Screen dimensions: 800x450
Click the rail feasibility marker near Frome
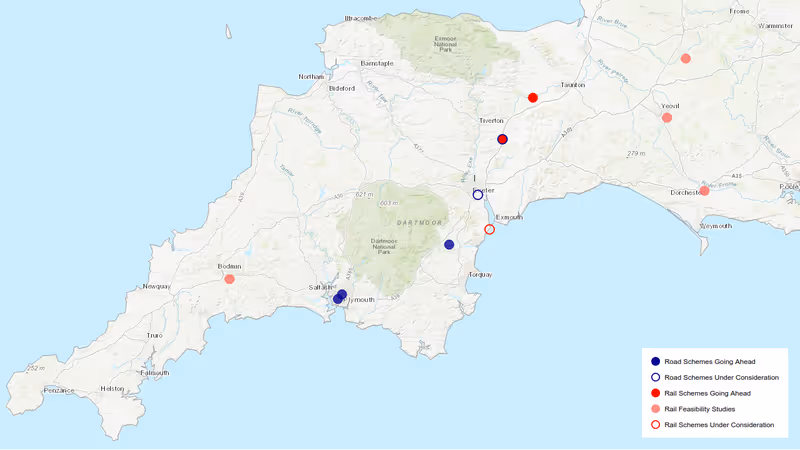[686, 59]
